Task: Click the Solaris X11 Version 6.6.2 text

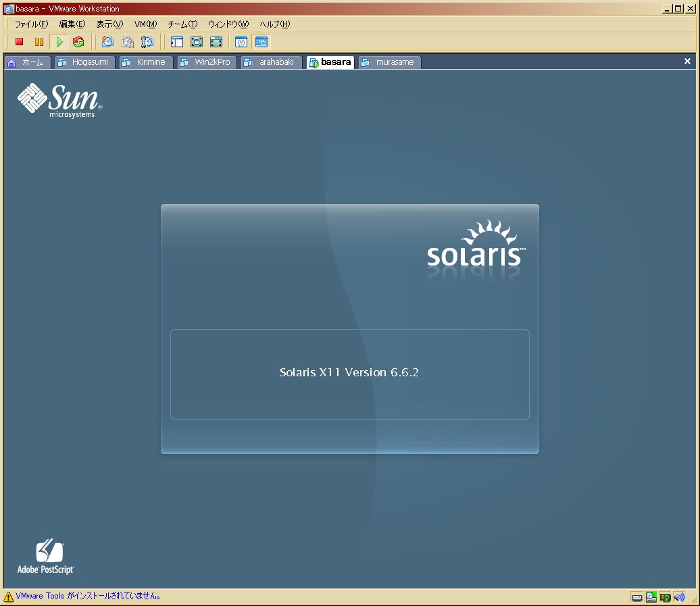Action: coord(349,372)
